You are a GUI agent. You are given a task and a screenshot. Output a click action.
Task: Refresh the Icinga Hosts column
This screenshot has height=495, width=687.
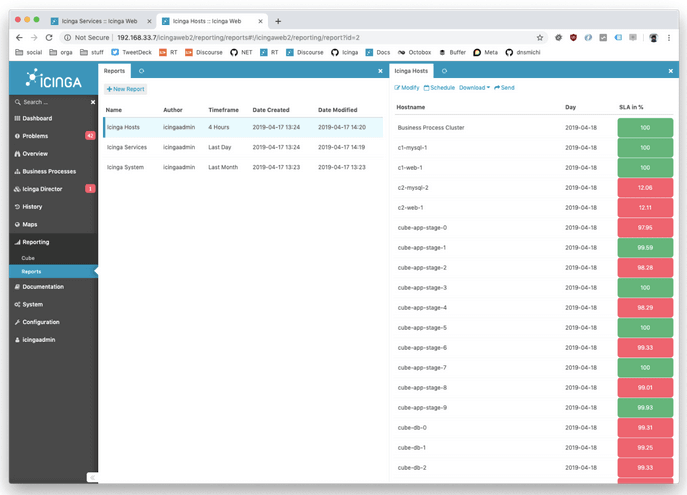click(x=444, y=71)
